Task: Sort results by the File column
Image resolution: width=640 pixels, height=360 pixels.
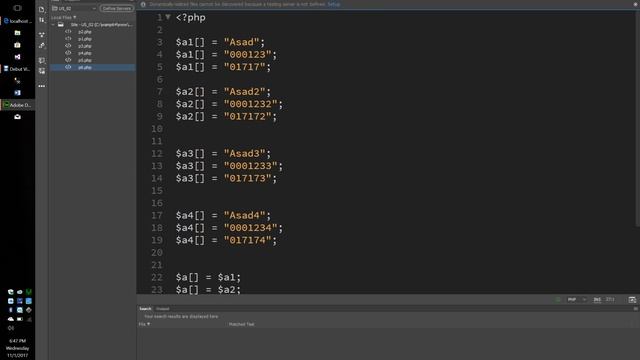Action: point(144,324)
